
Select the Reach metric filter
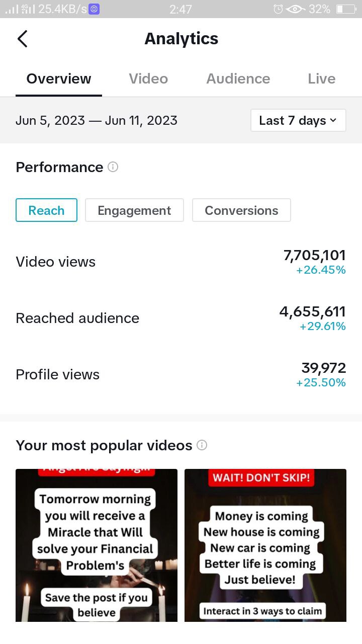coord(46,210)
